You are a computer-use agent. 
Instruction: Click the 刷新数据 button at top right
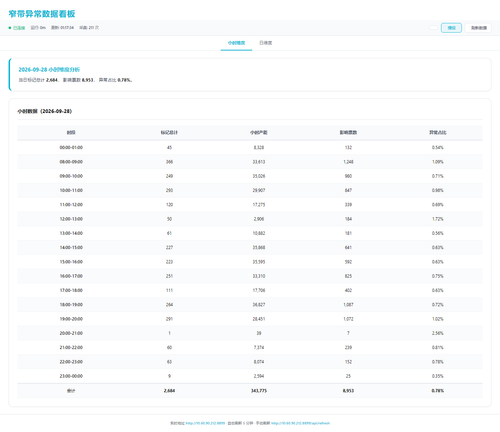(x=478, y=28)
